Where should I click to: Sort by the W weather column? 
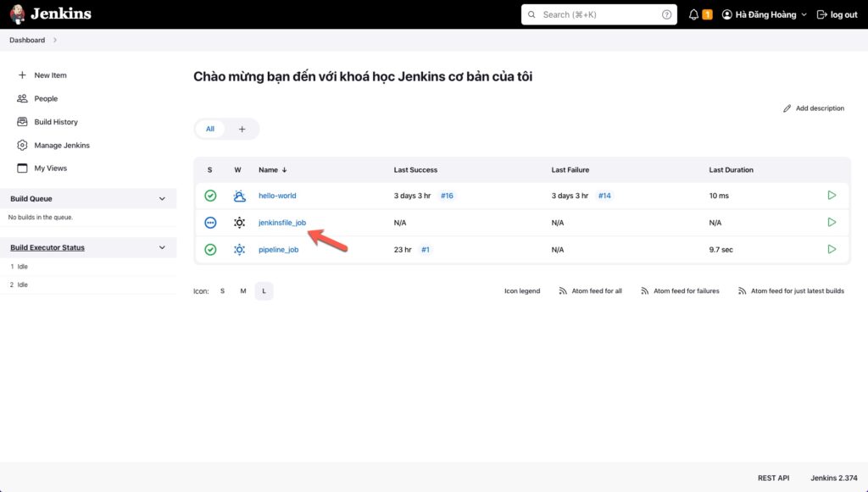point(237,169)
